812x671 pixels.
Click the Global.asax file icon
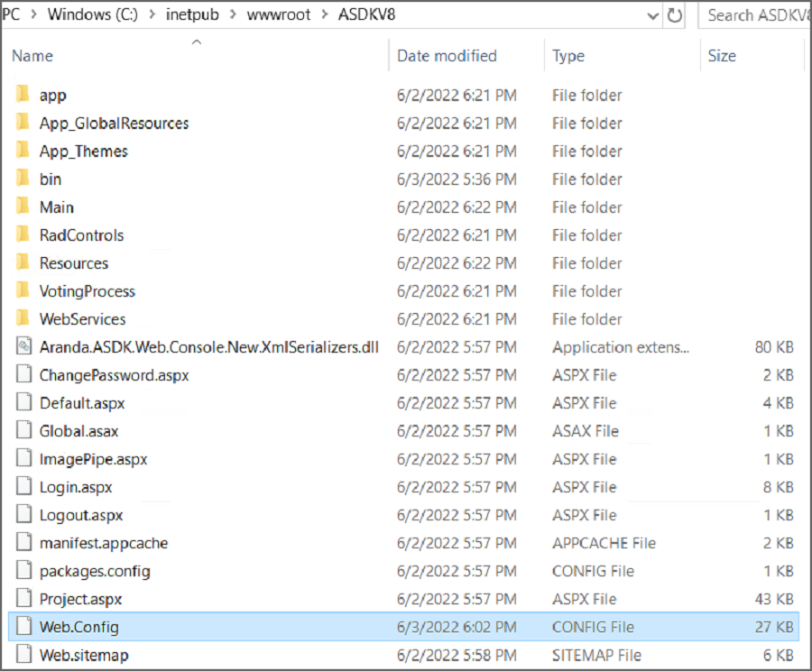23,429
